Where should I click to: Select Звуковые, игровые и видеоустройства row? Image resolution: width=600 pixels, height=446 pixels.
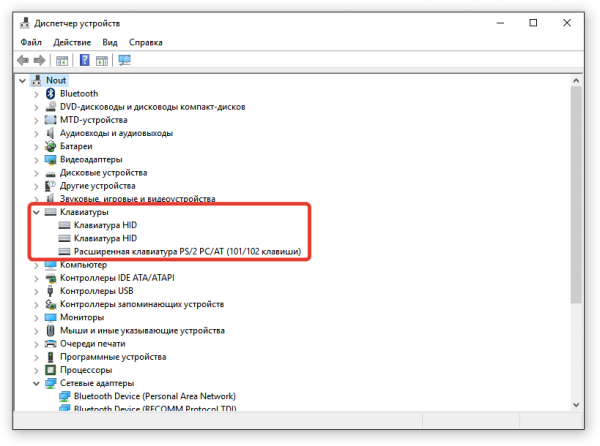[x=137, y=199]
